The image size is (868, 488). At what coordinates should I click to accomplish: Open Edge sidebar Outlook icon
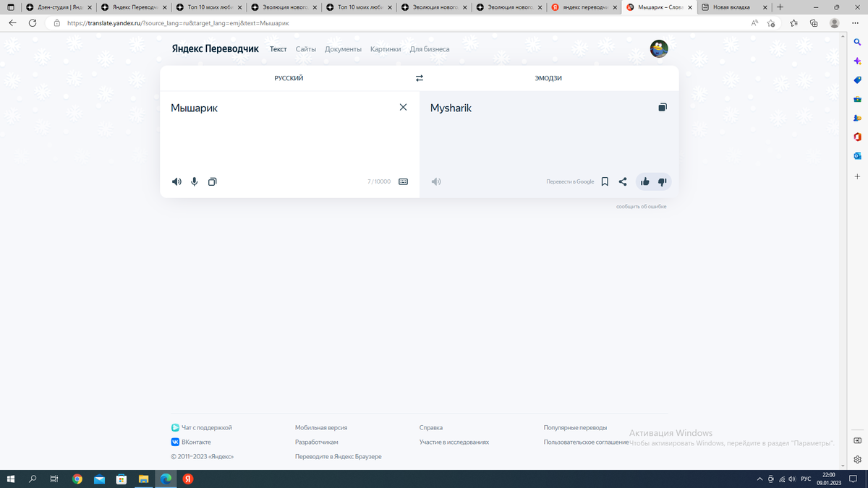[858, 155]
